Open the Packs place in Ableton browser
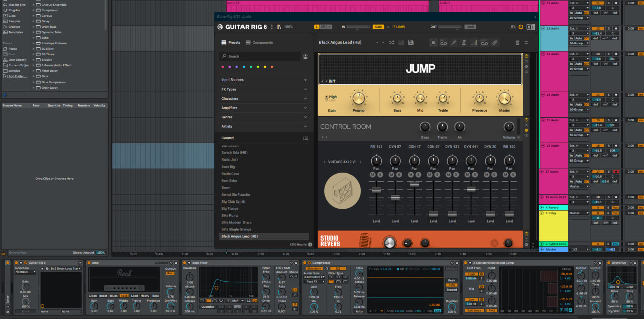The height and width of the screenshot is (319, 644). click(x=13, y=49)
